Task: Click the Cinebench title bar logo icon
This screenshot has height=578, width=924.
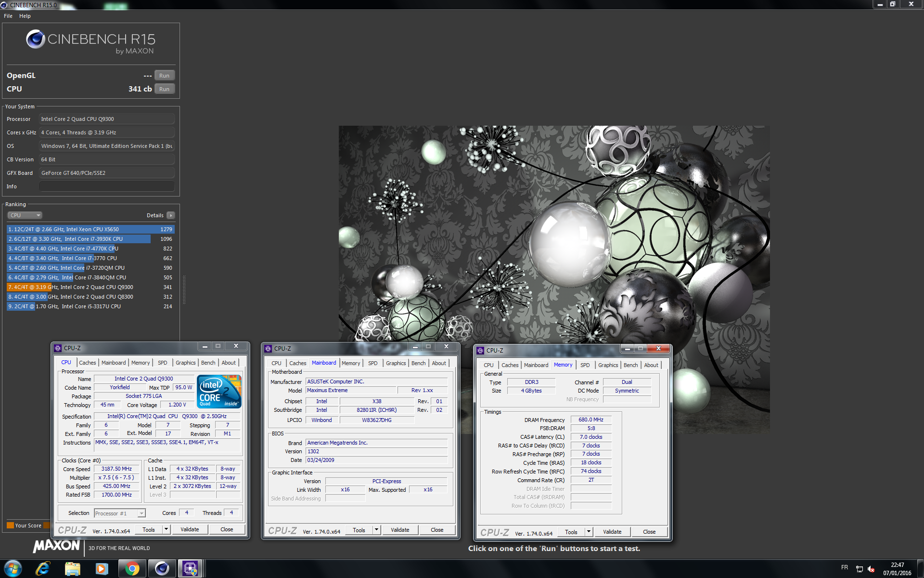Action: (x=4, y=5)
